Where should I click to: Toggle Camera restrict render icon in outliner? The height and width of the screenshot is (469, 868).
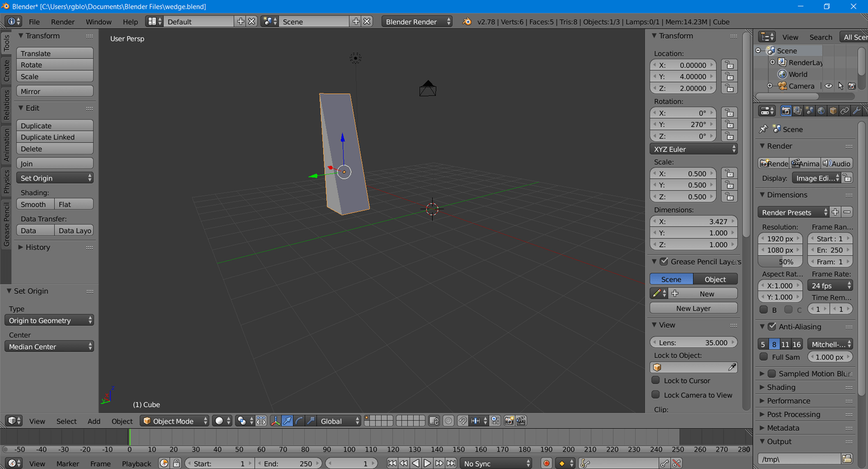(851, 86)
